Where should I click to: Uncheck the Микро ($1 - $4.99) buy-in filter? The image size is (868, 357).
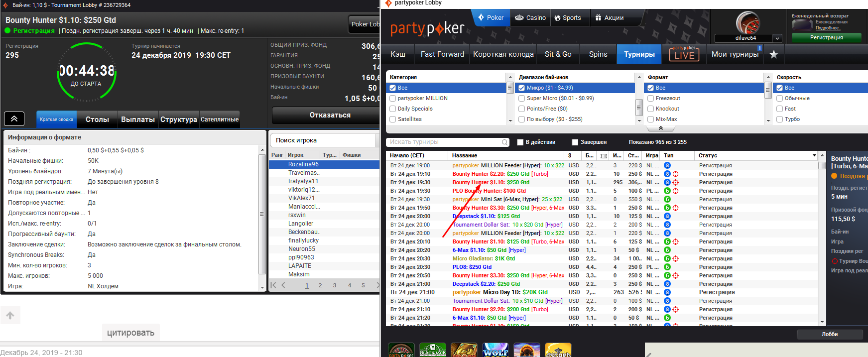pos(522,88)
